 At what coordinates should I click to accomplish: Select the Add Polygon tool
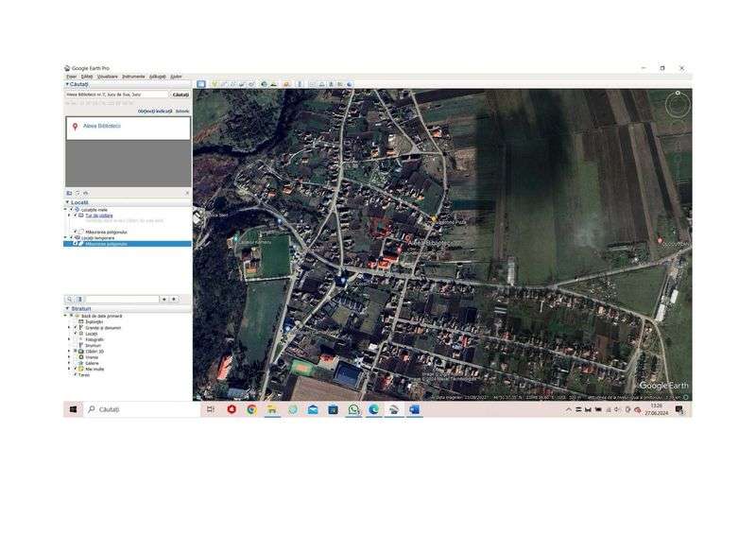point(223,84)
